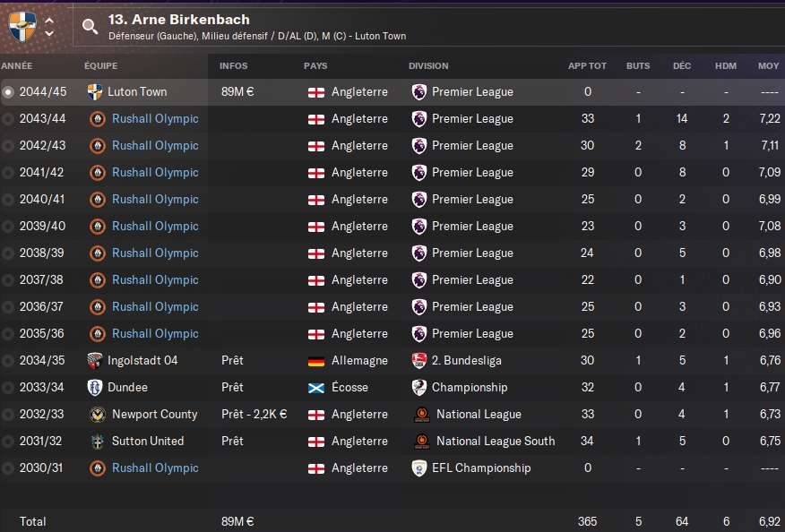The image size is (785, 532).
Task: Select the 2034/35 season radio button
Action: click(8, 361)
